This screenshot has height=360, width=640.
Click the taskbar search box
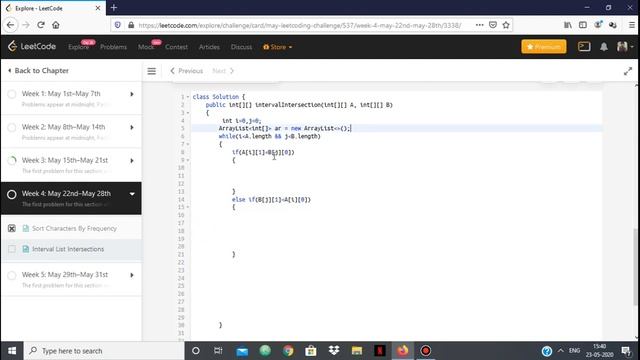pyautogui.click(x=104, y=351)
